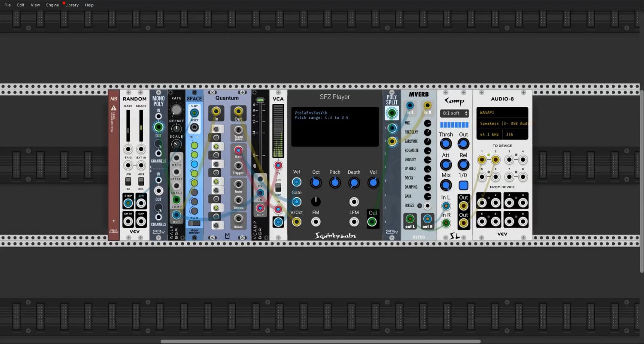Open the AUDIO-8 WASAPI driver selector

point(502,112)
